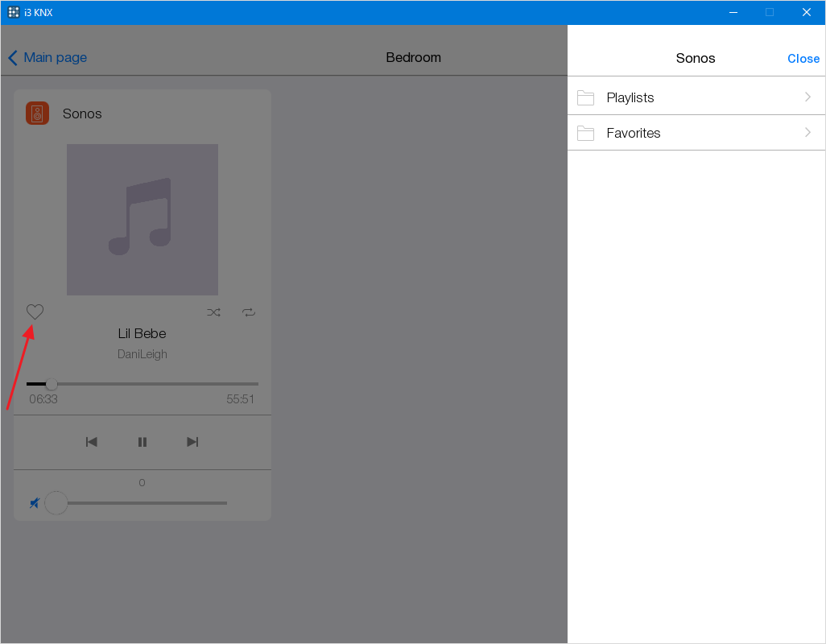Close the Sonos side panel
The width and height of the screenshot is (826, 644).
[x=803, y=59]
